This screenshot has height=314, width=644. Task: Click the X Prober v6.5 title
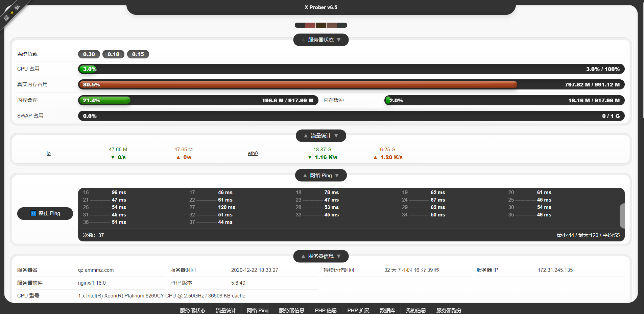coord(321,7)
